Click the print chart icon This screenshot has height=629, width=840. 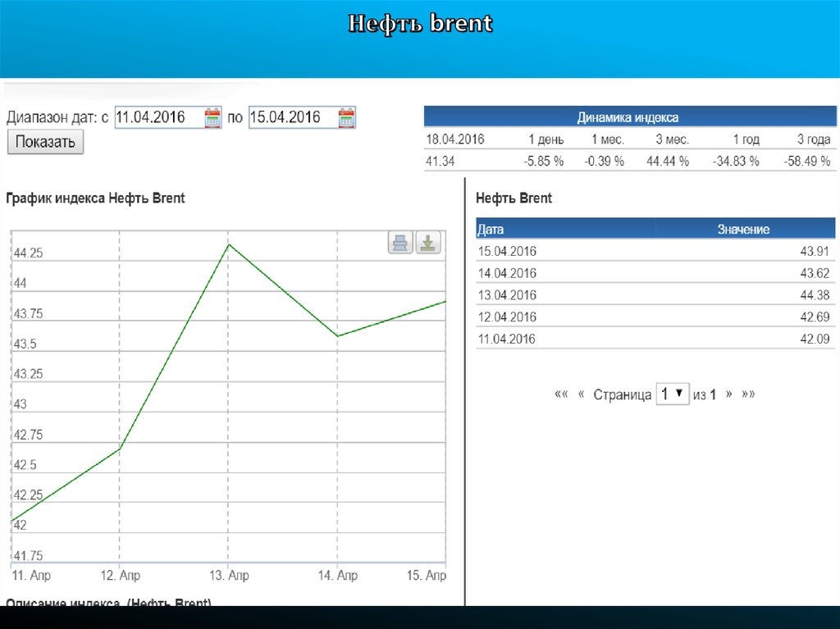(x=400, y=243)
